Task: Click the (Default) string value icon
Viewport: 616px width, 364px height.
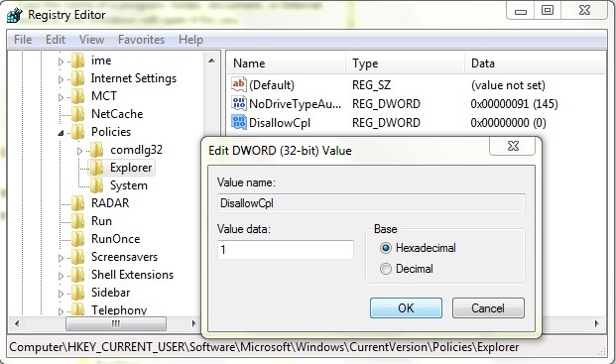Action: [x=239, y=84]
